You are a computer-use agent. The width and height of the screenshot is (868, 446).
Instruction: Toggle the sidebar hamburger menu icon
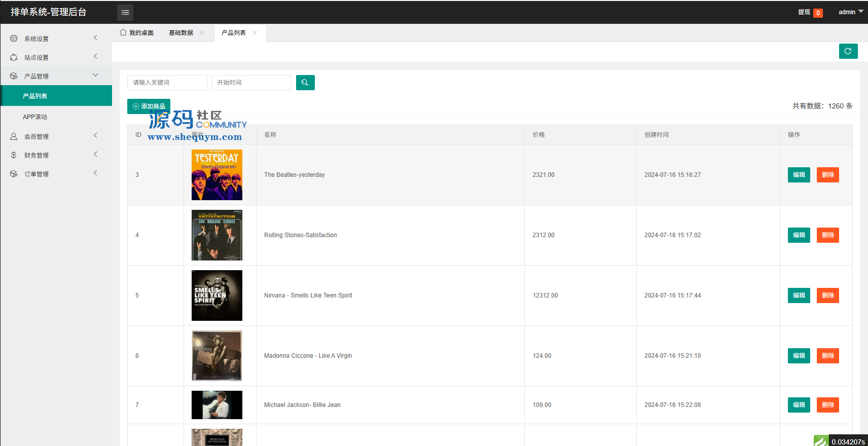coord(125,12)
